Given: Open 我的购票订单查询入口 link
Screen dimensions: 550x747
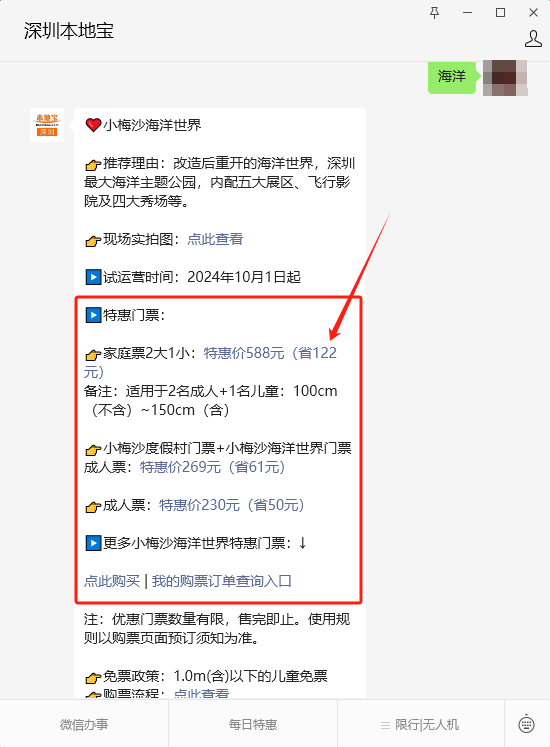Looking at the screenshot, I should coord(222,581).
